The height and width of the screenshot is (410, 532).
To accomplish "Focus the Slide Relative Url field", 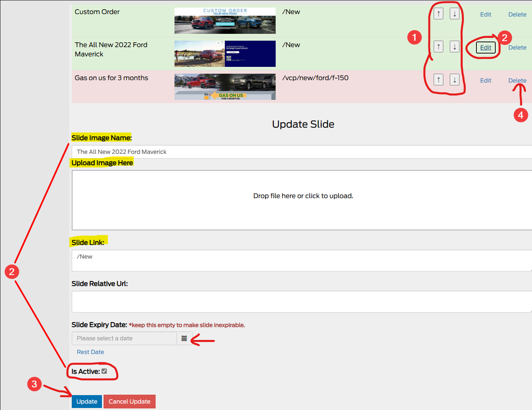I will click(302, 302).
